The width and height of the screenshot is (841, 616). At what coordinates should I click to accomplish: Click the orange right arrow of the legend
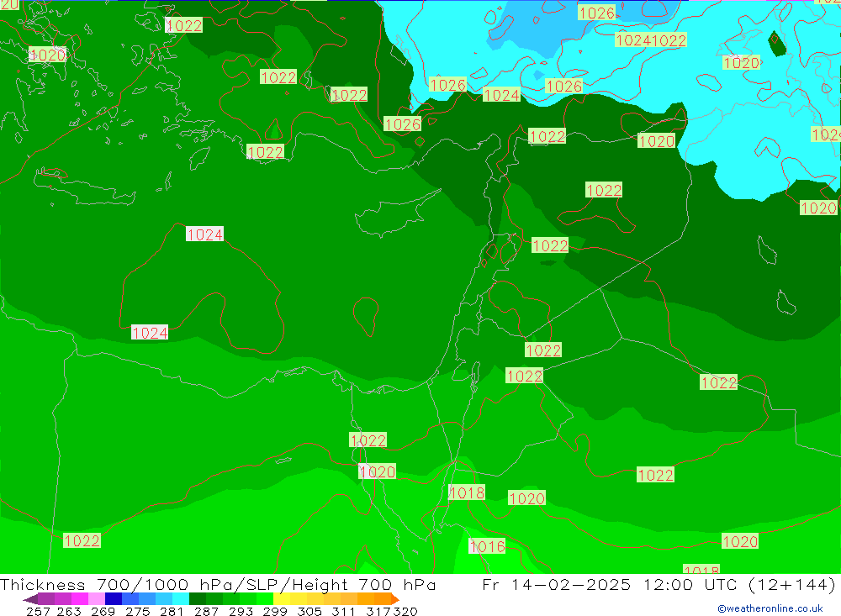pos(394,599)
